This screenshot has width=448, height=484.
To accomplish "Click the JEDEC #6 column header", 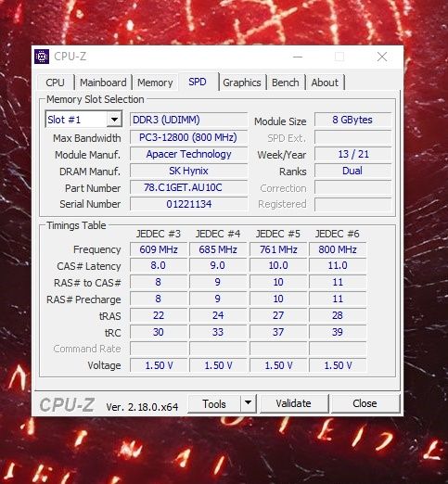I will click(338, 234).
